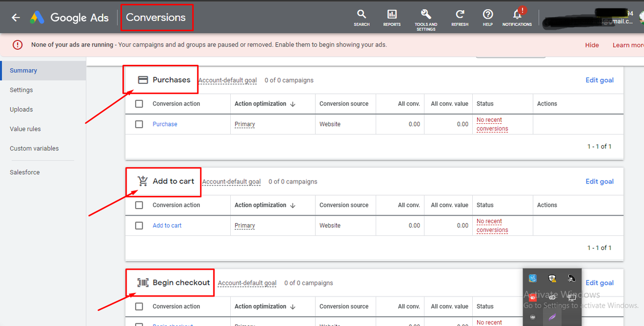Click the Purchases credit-card icon
Viewport: 644px width, 326px height.
pos(143,80)
